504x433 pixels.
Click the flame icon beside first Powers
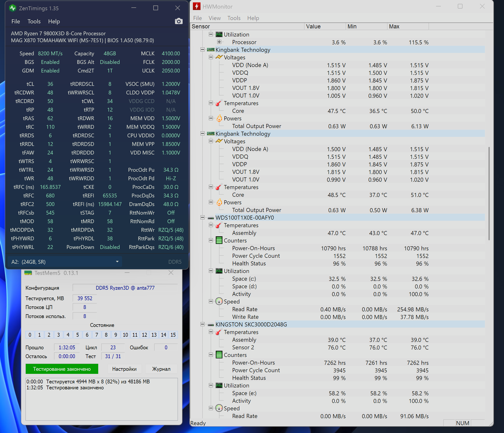[x=219, y=119]
